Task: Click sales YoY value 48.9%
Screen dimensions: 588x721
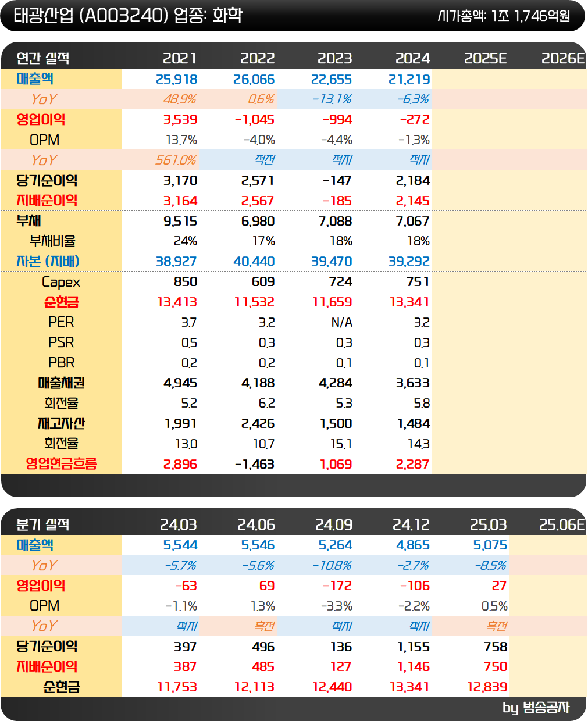Action: point(180,99)
